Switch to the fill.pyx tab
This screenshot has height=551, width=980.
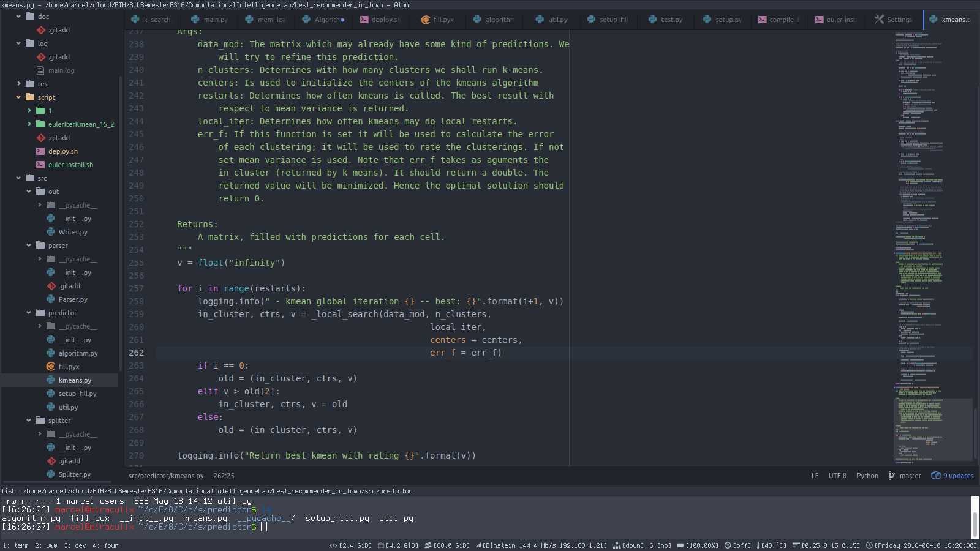(437, 20)
